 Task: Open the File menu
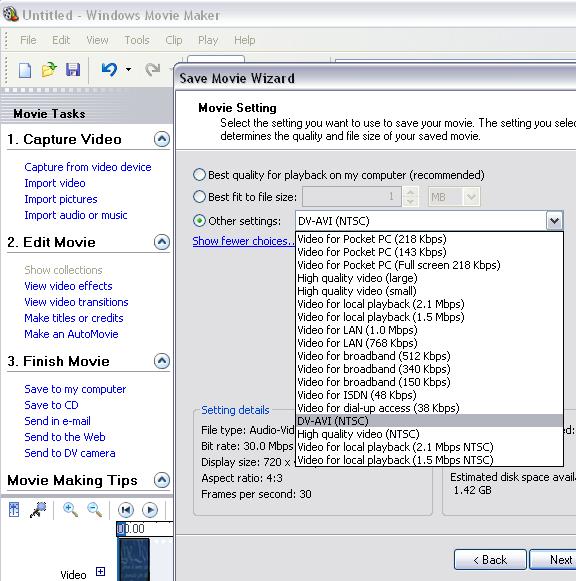click(x=28, y=40)
